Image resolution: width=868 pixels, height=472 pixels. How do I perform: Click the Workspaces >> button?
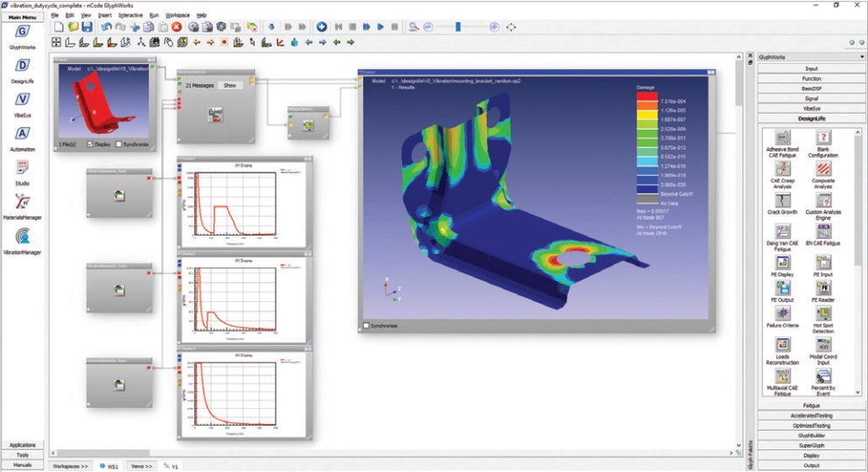[x=70, y=467]
